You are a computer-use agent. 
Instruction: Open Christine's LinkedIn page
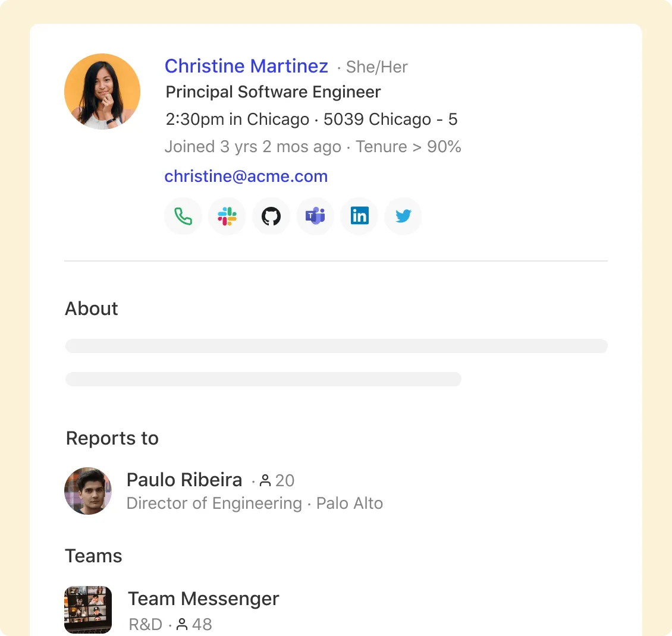359,216
